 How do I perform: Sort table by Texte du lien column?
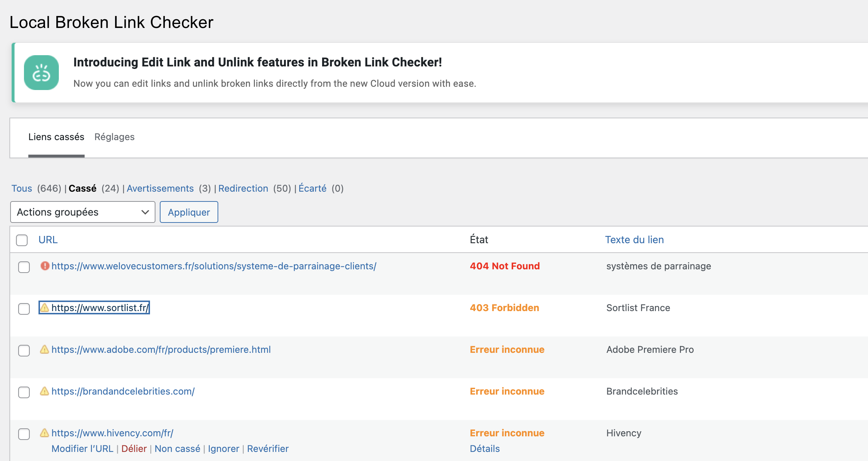coord(634,240)
